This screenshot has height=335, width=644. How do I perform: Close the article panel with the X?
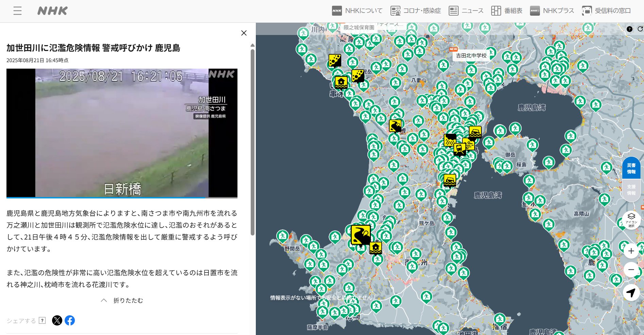point(244,33)
